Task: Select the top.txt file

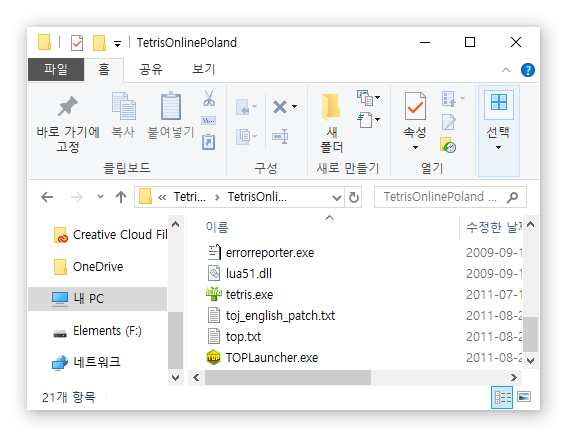Action: (x=234, y=336)
